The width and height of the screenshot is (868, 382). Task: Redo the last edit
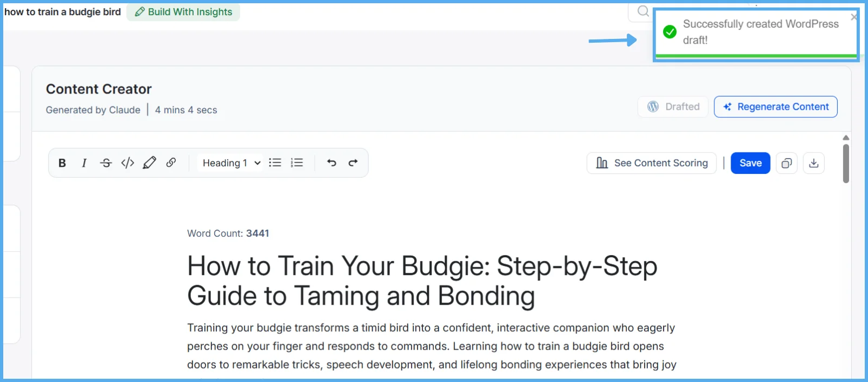point(353,163)
